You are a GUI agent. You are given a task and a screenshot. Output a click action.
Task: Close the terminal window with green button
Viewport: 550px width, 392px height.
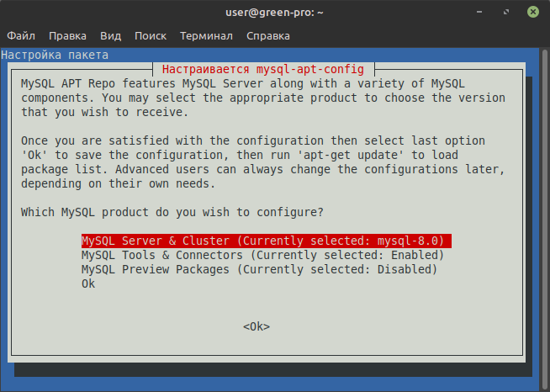coord(534,13)
